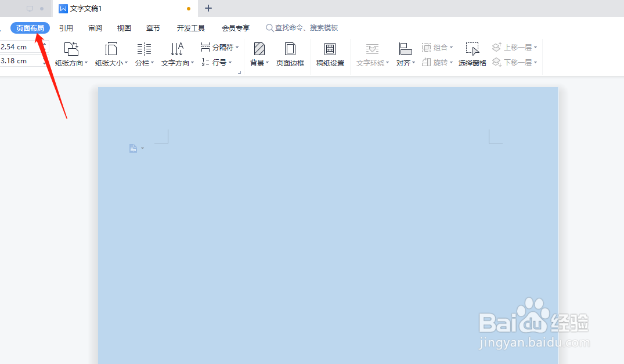Click the 2.54 cm margin field
Image resolution: width=624 pixels, height=364 pixels.
coord(20,47)
